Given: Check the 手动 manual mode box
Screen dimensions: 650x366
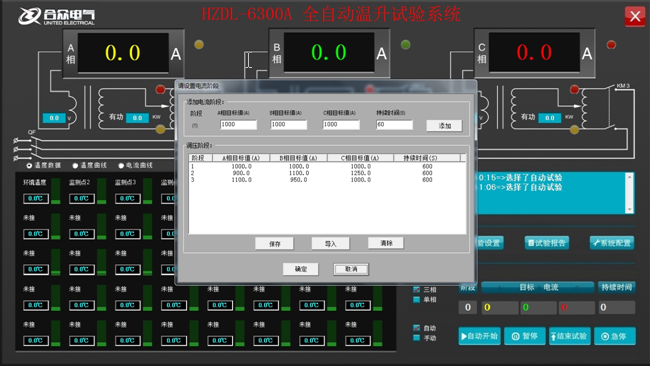Looking at the screenshot, I should pos(417,338).
